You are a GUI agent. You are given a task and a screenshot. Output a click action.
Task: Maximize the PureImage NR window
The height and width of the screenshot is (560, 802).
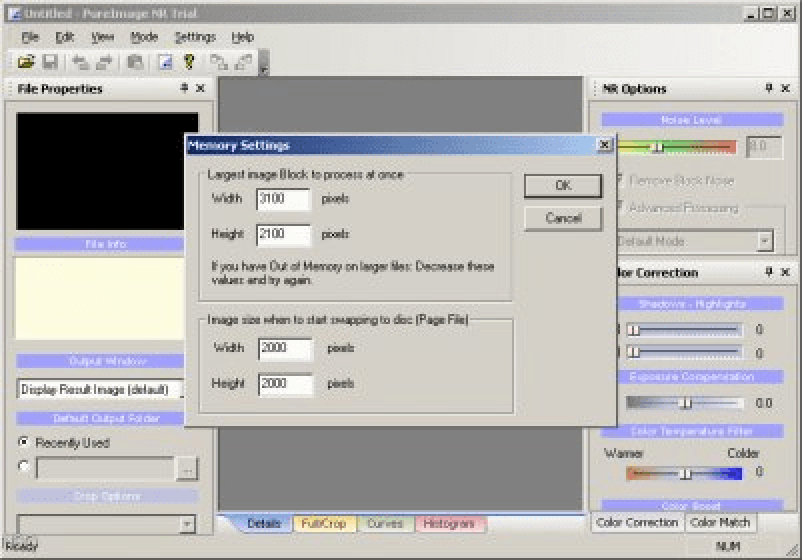769,13
